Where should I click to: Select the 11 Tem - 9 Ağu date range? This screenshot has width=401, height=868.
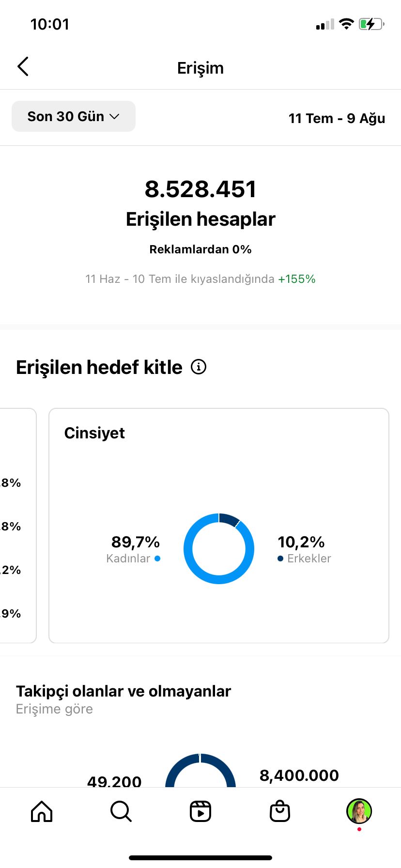click(x=337, y=118)
